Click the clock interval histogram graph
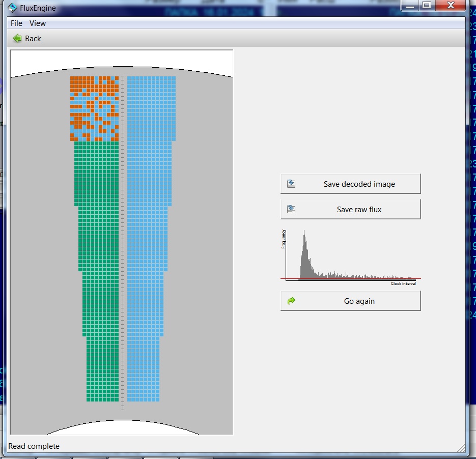 coord(351,257)
